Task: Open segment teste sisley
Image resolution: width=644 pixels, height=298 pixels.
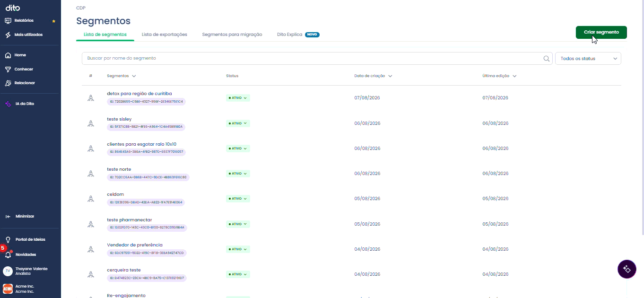Action: point(119,119)
